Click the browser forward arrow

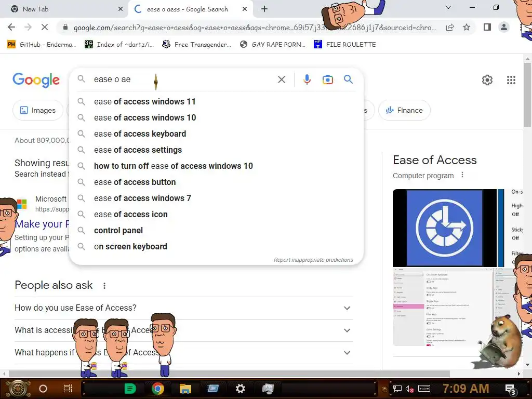pos(28,27)
